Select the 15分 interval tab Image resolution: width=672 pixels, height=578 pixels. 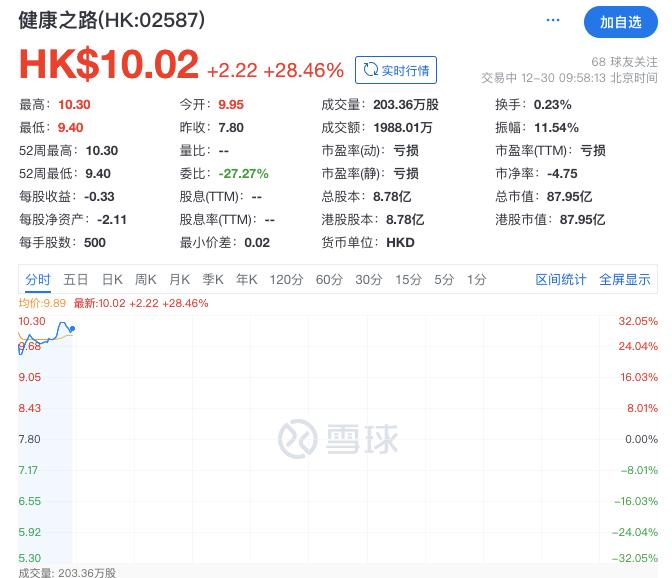point(408,280)
